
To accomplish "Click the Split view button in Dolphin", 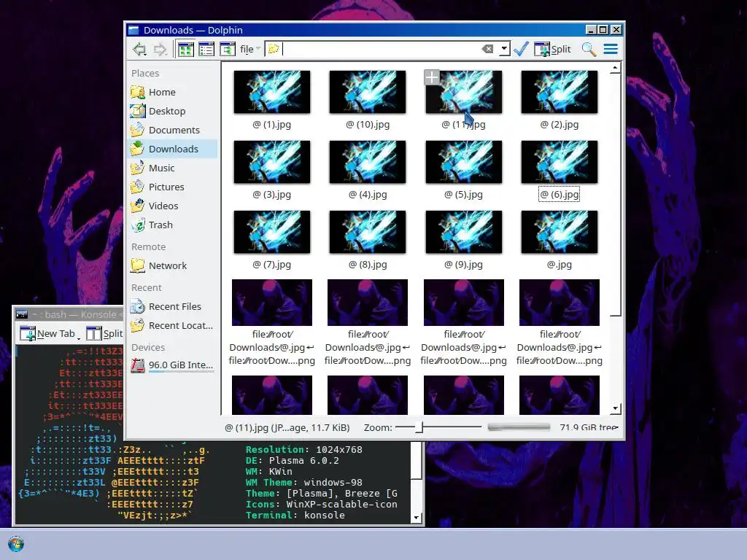I will coord(552,49).
